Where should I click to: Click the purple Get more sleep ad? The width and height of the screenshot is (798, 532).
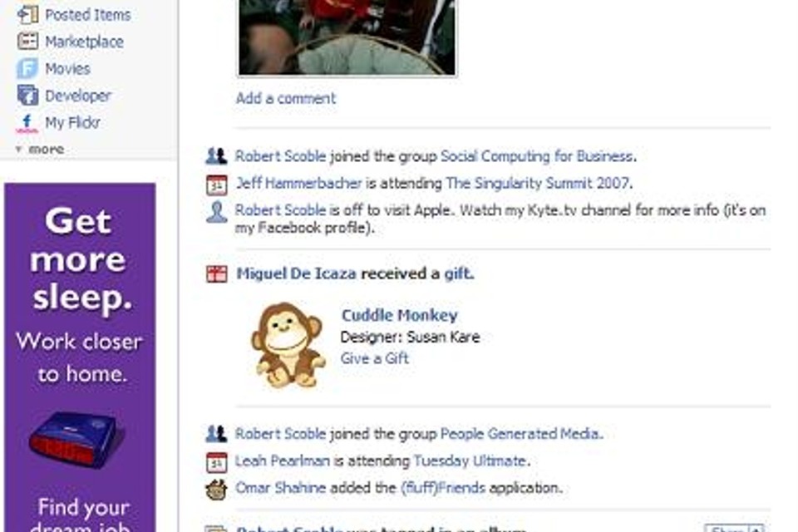[80, 357]
